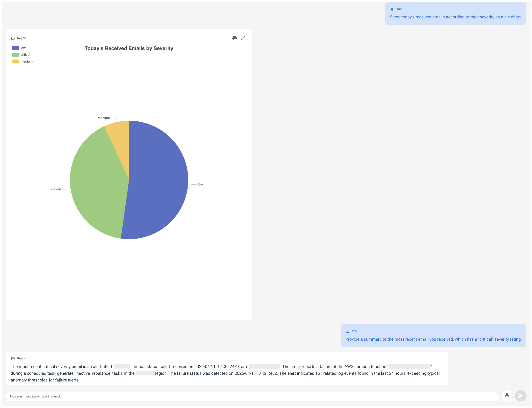Open the report in full screen via expand arrows
Screen dimensions: 532x408
pos(243,38)
